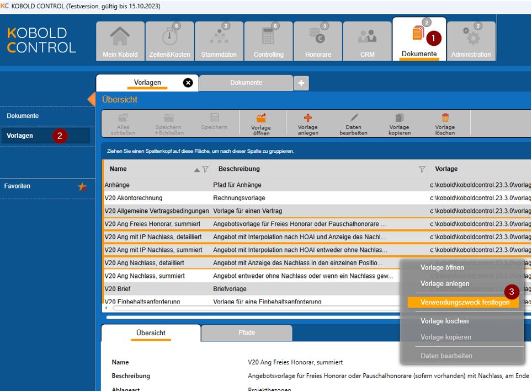Open the Administration gear module
Viewport: 532px width, 392px height.
471,41
